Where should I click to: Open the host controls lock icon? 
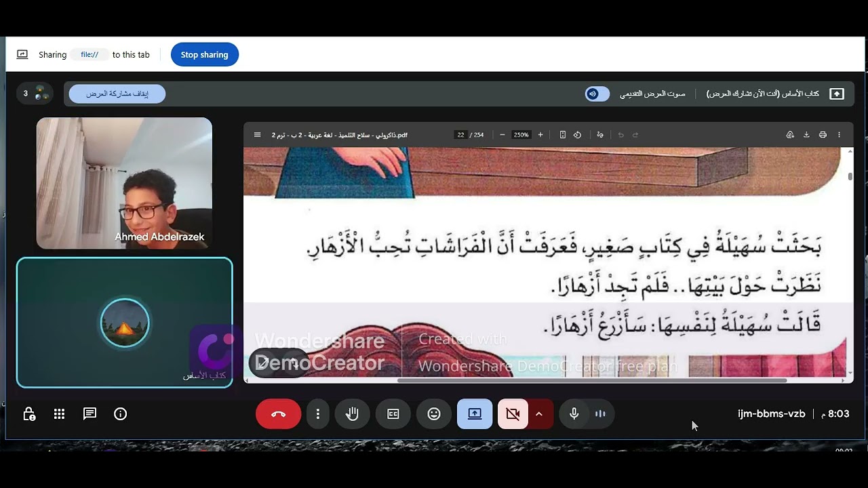click(x=29, y=414)
